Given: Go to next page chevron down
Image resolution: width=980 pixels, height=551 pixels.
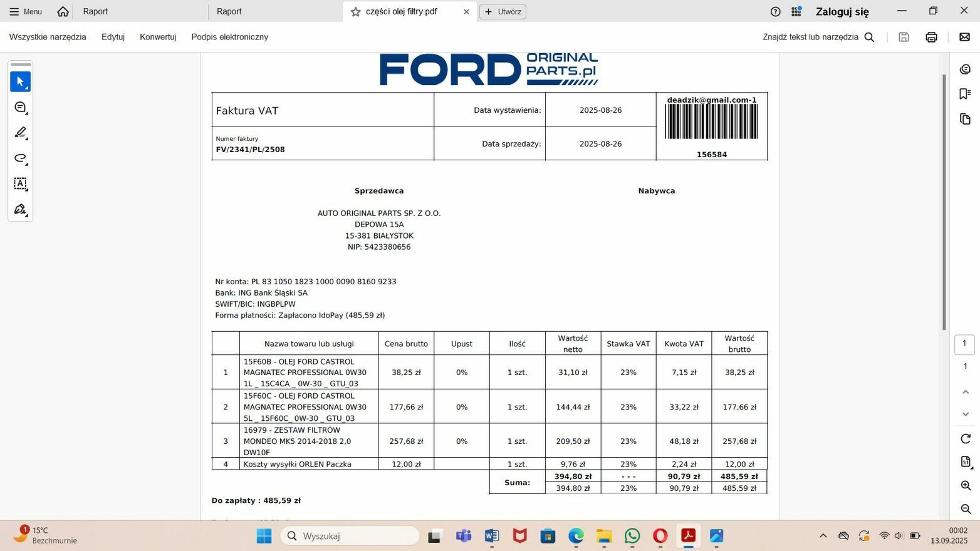Looking at the screenshot, I should click(x=965, y=414).
